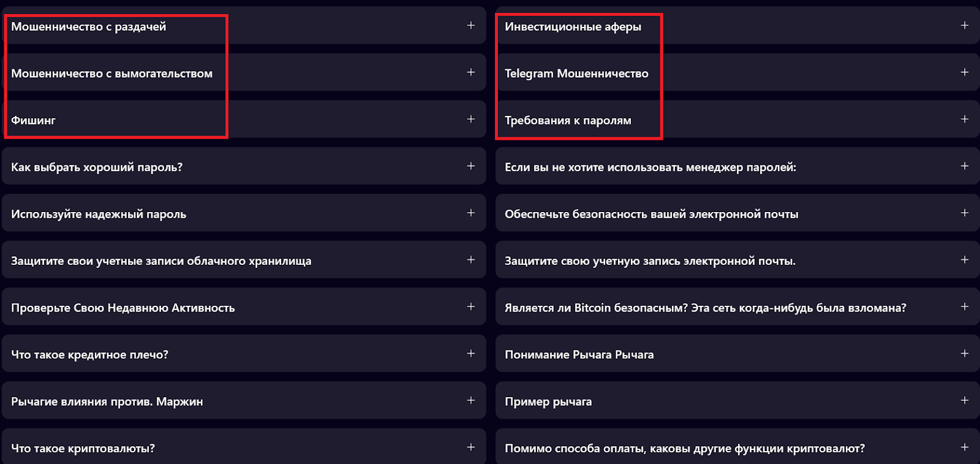Expand 'Мошенничество с вымогательством' section
This screenshot has width=980, height=464.
point(470,72)
